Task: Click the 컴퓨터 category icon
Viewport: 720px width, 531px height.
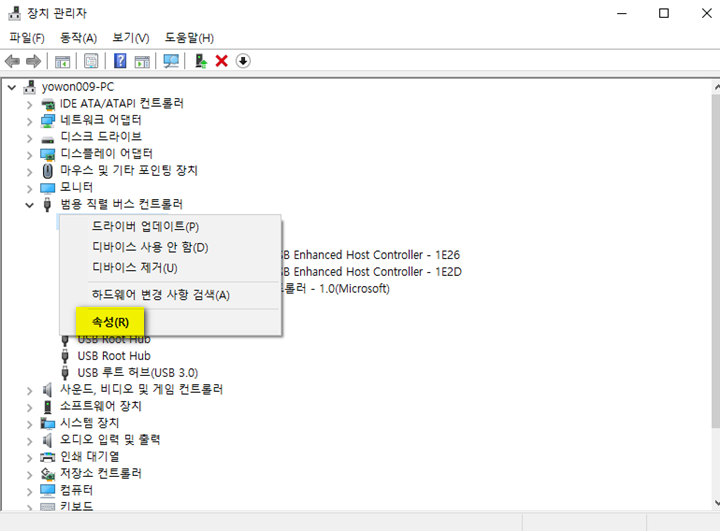Action: click(x=48, y=491)
